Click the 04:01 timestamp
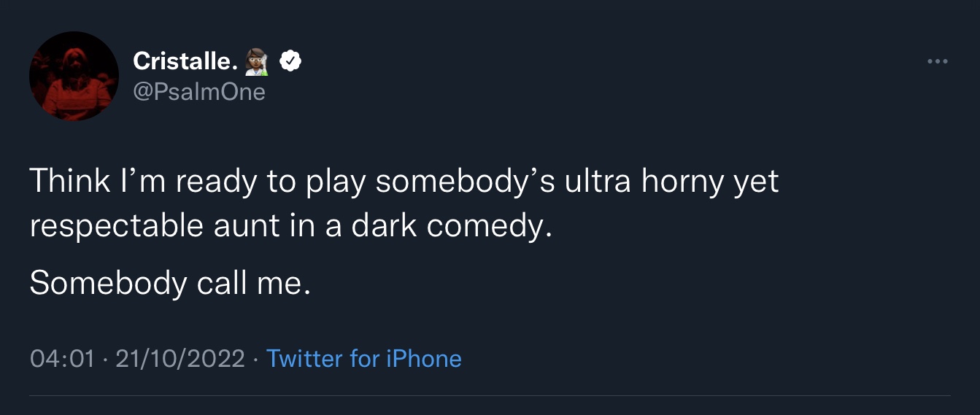980x415 pixels. pos(62,359)
